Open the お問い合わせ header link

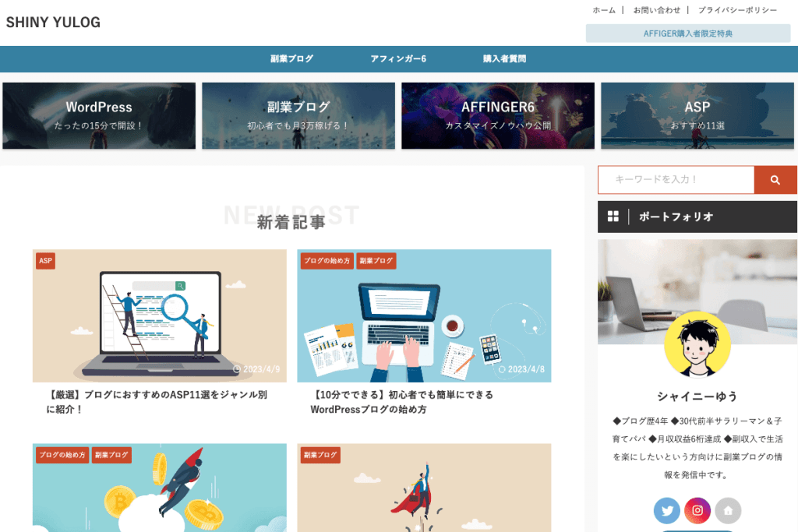point(656,10)
